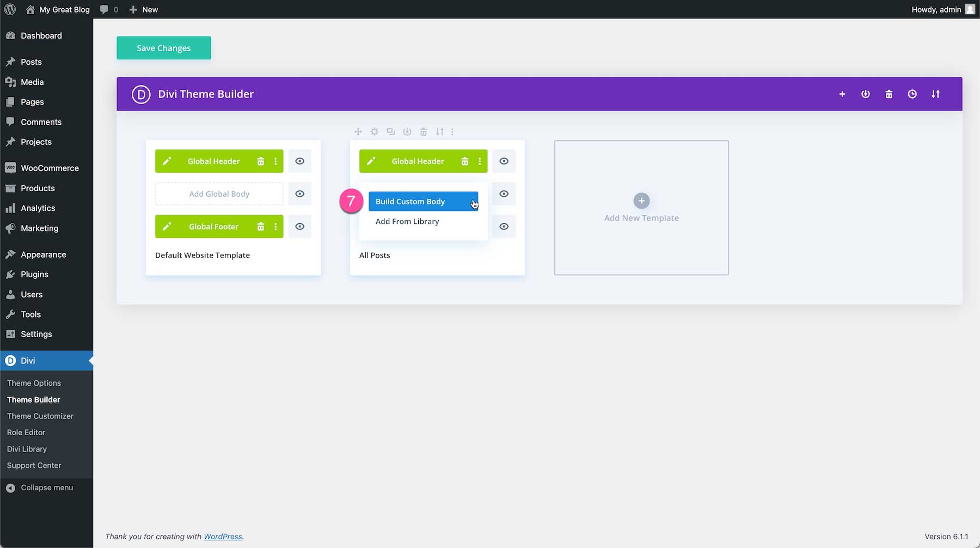This screenshot has height=548, width=980.
Task: Duplicate the All Posts template
Action: (391, 131)
